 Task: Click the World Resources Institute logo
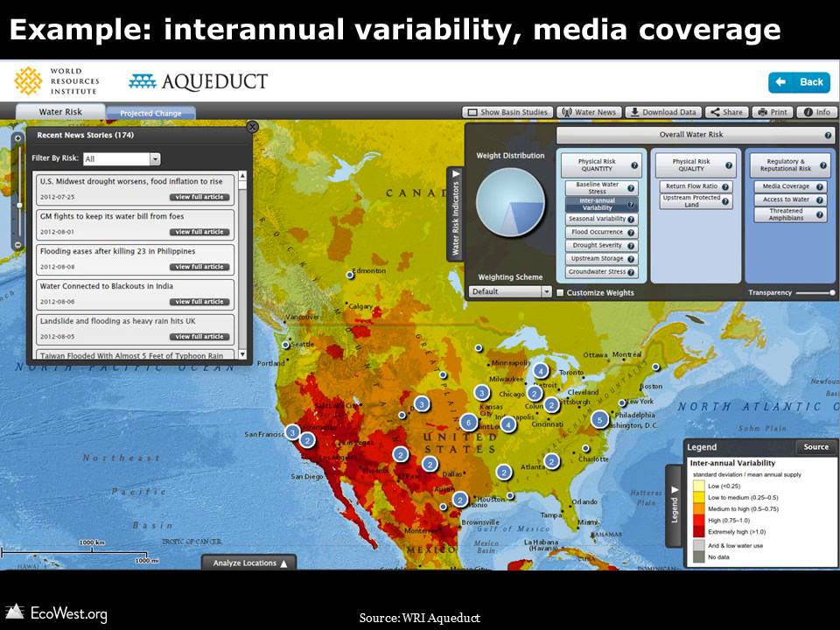tap(57, 80)
